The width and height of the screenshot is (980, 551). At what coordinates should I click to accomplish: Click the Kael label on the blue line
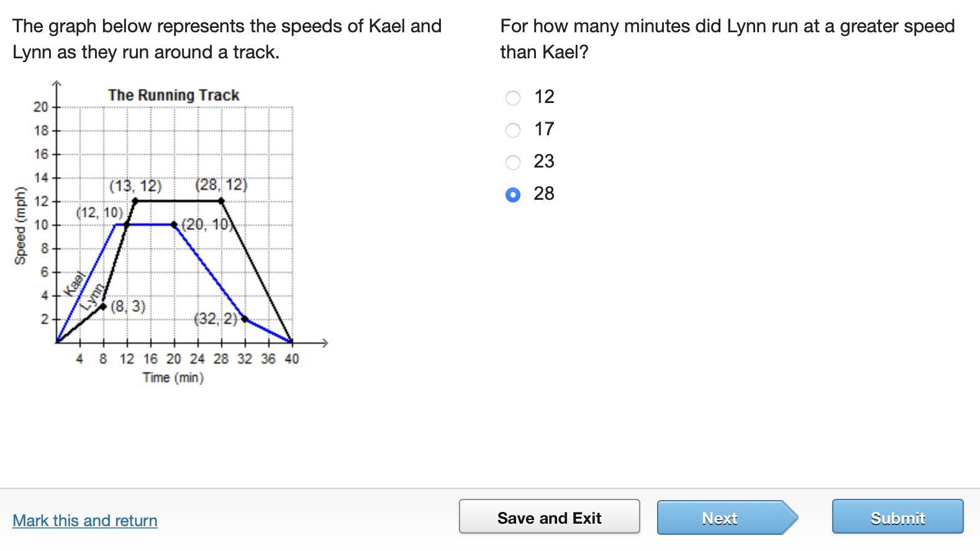click(x=75, y=284)
